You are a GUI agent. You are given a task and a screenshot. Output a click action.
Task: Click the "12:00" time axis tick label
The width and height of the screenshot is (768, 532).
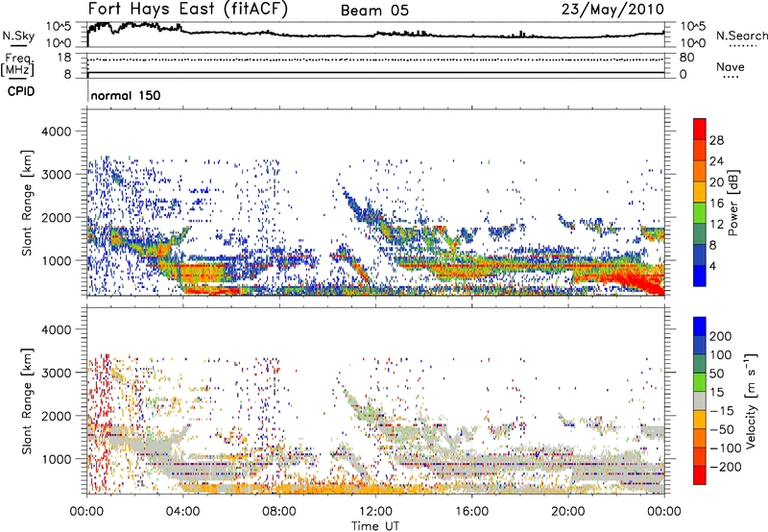click(x=375, y=512)
